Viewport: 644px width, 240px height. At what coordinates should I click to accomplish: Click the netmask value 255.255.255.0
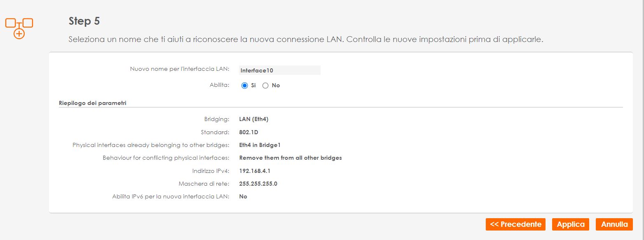pyautogui.click(x=258, y=184)
